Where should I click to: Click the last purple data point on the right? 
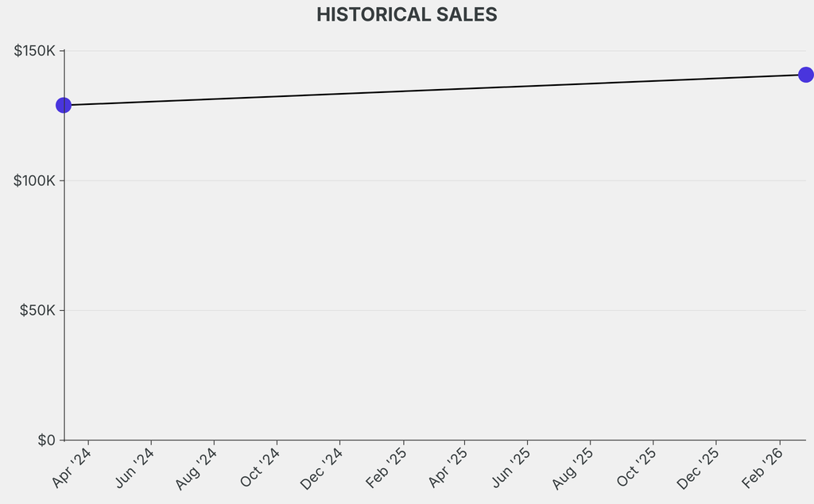click(805, 75)
